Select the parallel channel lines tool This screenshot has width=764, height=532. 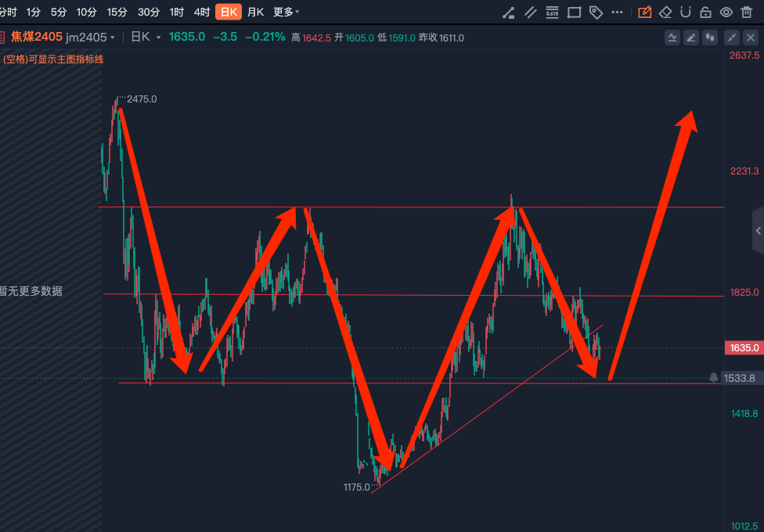(530, 13)
